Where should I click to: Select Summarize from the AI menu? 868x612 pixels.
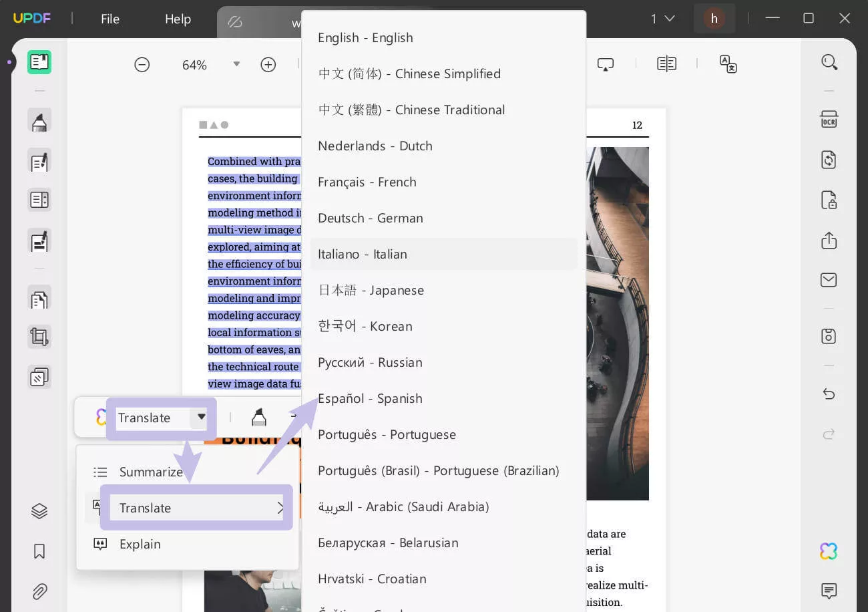(x=151, y=472)
